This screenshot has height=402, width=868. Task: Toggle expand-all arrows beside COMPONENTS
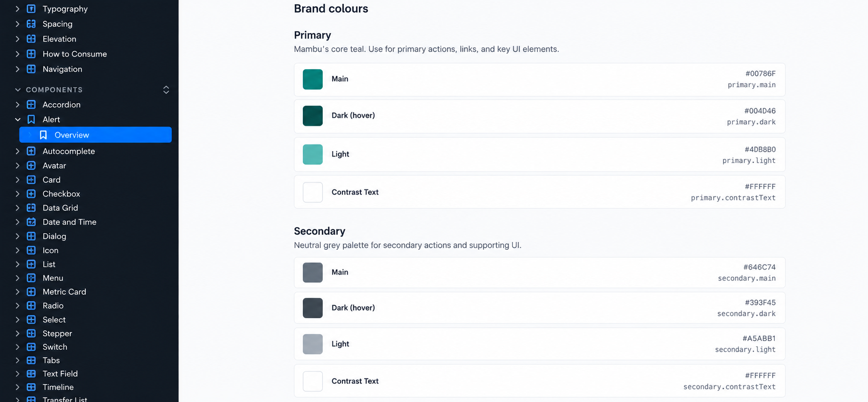[x=166, y=90]
